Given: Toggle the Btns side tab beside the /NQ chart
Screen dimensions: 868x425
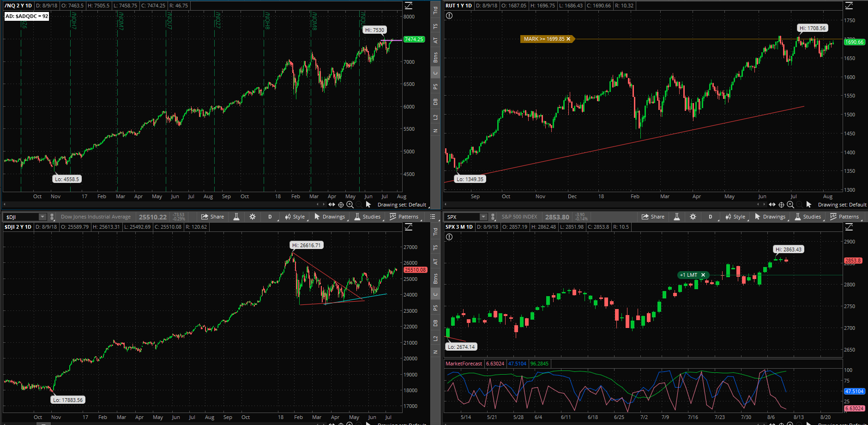Looking at the screenshot, I should 435,57.
